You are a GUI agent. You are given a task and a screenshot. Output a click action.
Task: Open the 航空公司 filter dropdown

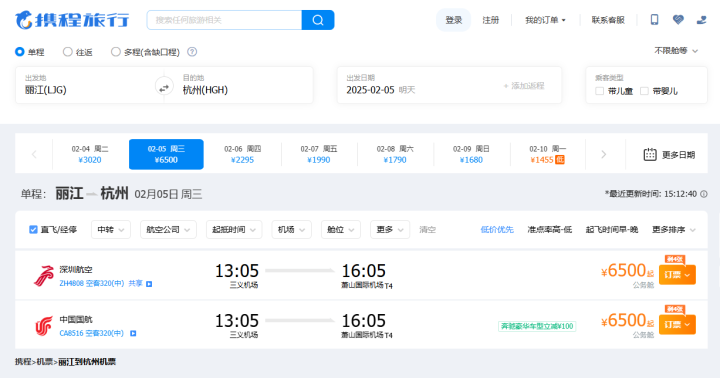(168, 230)
